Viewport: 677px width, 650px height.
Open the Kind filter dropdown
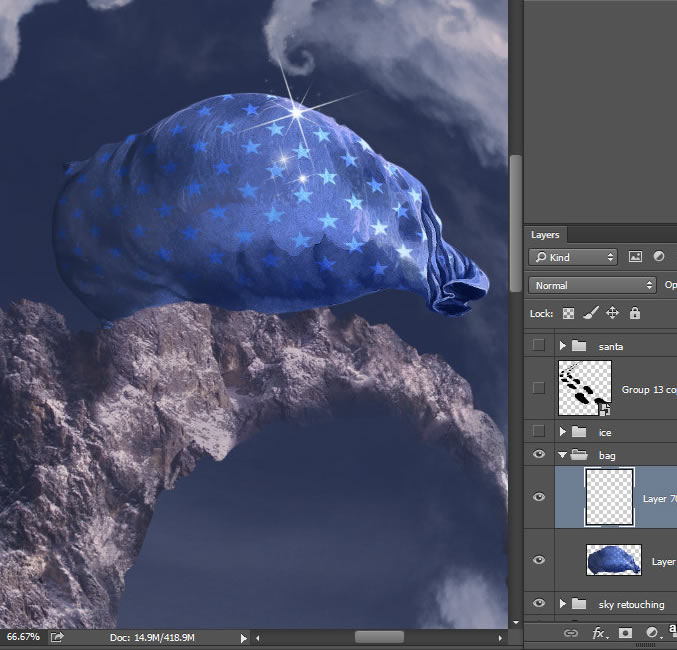click(573, 257)
